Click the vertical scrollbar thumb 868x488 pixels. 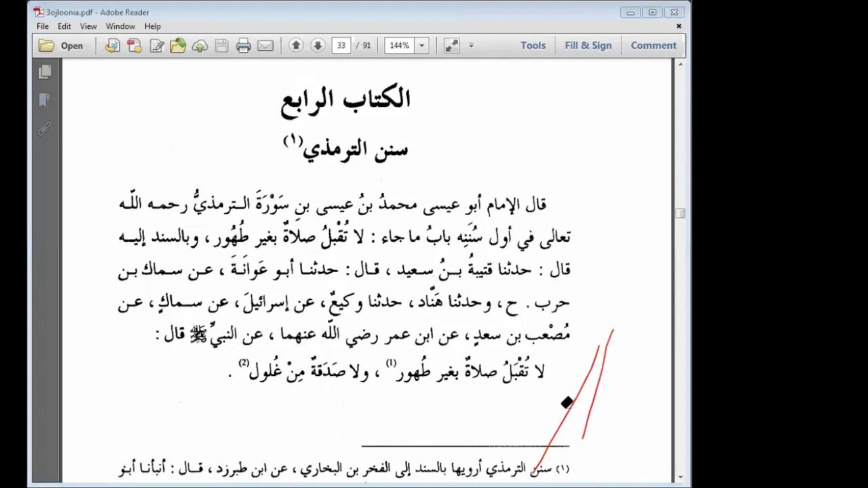click(680, 213)
